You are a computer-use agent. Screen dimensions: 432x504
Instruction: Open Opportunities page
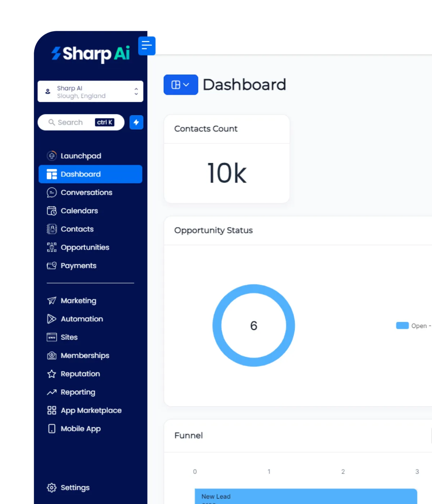click(90, 248)
